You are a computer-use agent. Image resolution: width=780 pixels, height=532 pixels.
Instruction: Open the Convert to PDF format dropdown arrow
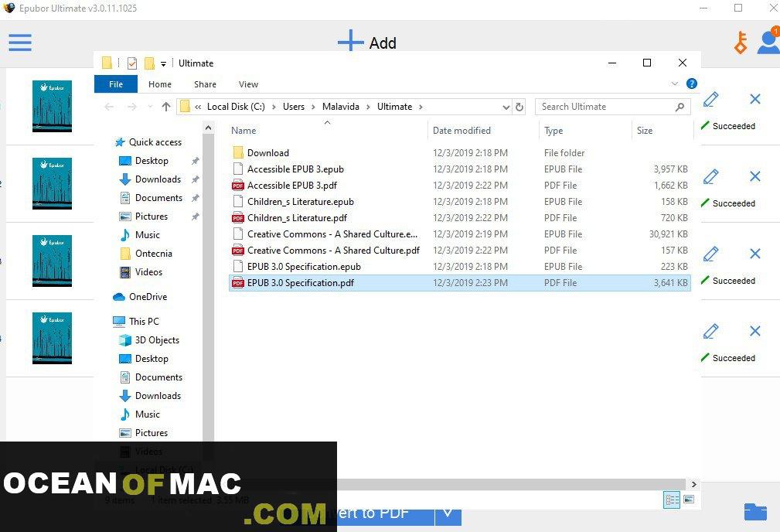(x=448, y=514)
